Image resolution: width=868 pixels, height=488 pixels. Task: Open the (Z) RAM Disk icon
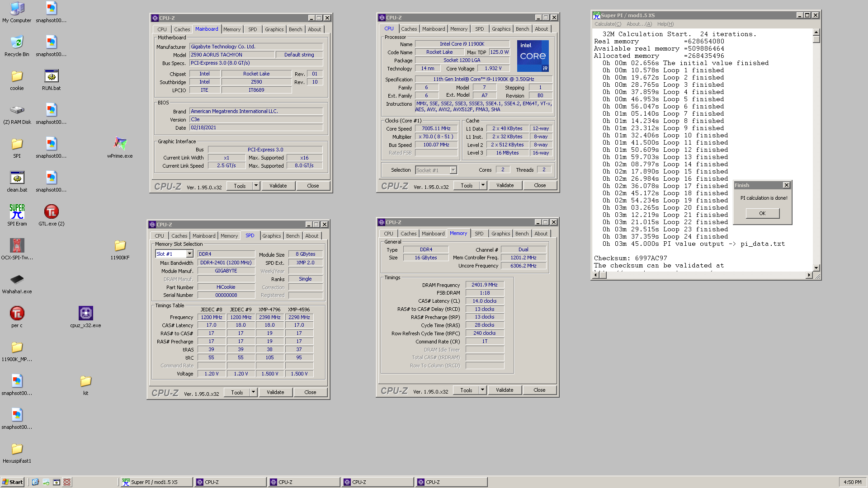coord(17,114)
